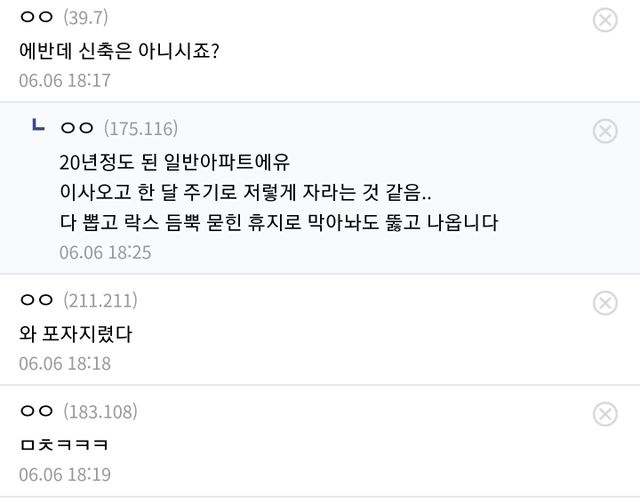Screen dimensions: 640x503
Task: Reply to comment '와 포자지렸다'
Action: 76,333
